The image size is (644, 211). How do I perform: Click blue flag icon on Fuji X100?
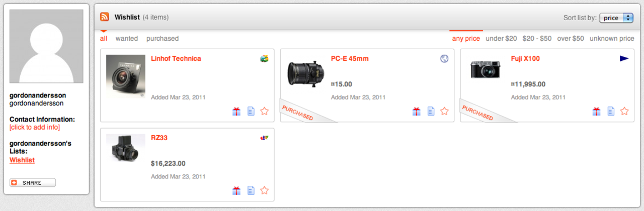(624, 59)
